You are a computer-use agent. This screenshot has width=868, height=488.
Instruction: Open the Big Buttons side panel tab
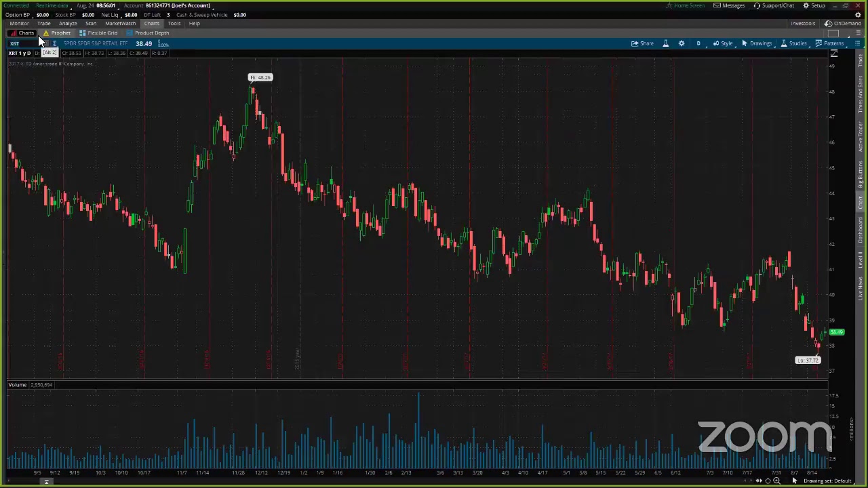tap(861, 176)
